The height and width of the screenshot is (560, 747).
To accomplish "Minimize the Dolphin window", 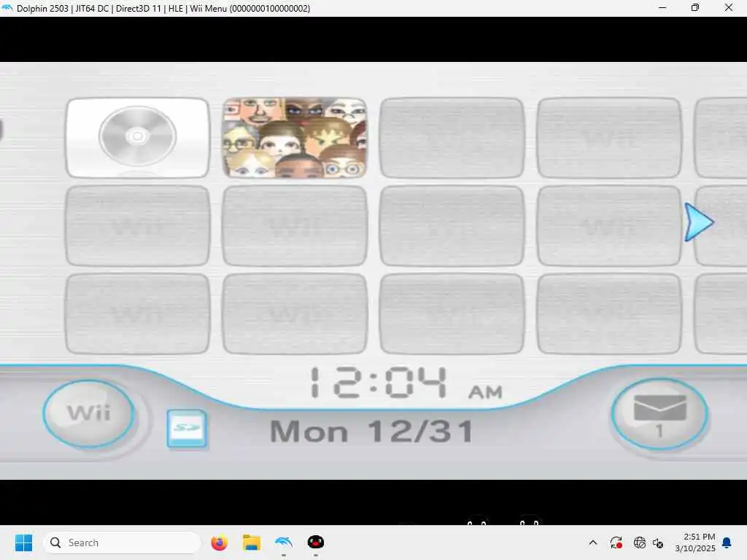I will tap(662, 8).
